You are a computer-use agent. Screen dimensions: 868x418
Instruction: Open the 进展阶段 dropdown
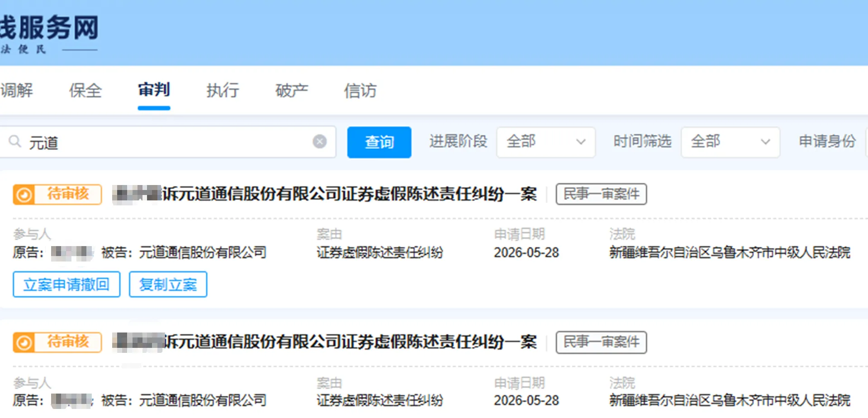tap(545, 142)
